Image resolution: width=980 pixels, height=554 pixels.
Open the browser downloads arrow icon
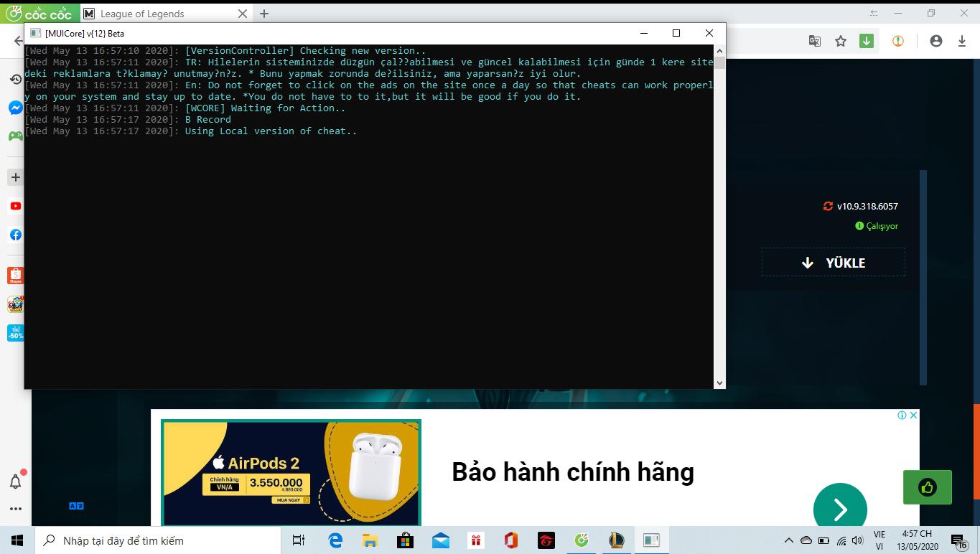coord(961,41)
